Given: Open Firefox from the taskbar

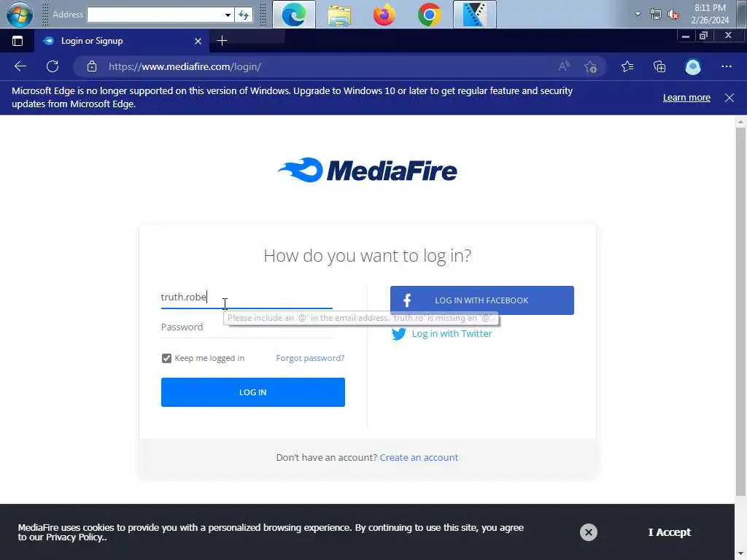Looking at the screenshot, I should pyautogui.click(x=384, y=15).
